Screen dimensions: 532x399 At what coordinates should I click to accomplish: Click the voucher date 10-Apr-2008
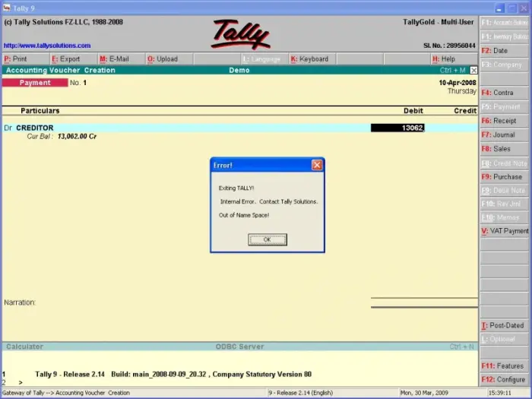point(458,82)
